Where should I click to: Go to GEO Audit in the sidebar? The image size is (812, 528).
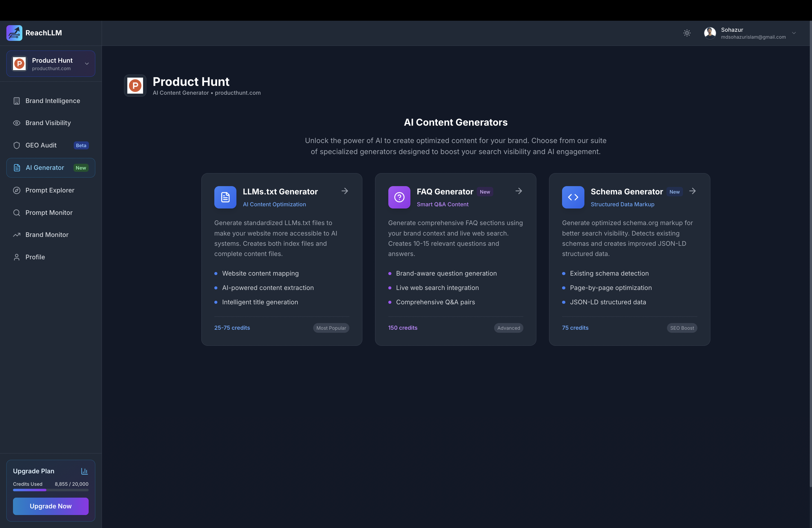(41, 145)
